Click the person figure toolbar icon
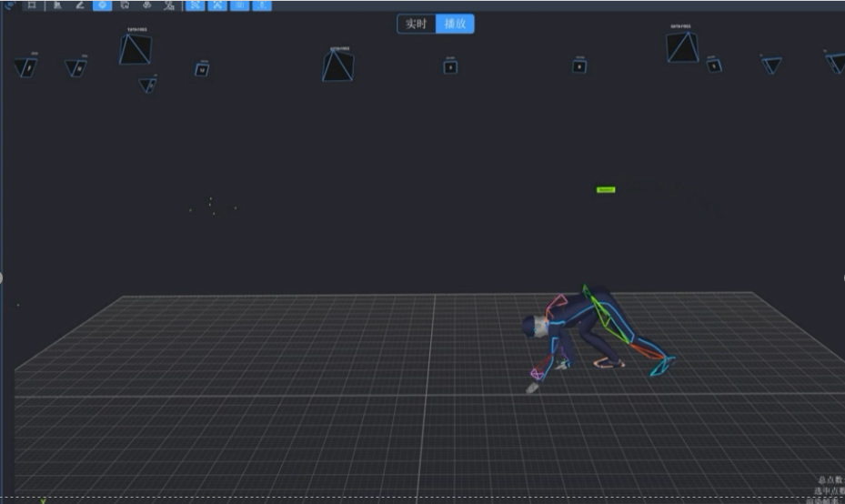 tap(57, 5)
